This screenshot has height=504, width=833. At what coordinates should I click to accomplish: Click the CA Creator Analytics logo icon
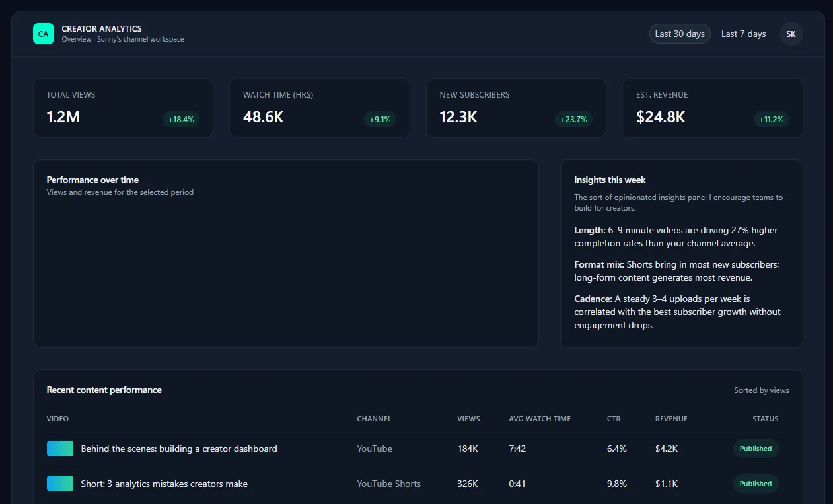[x=44, y=34]
